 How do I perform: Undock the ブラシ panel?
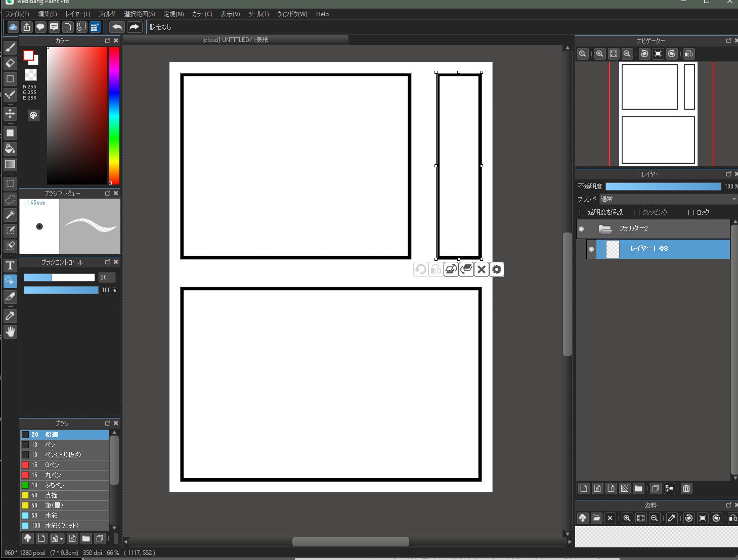pyautogui.click(x=108, y=423)
